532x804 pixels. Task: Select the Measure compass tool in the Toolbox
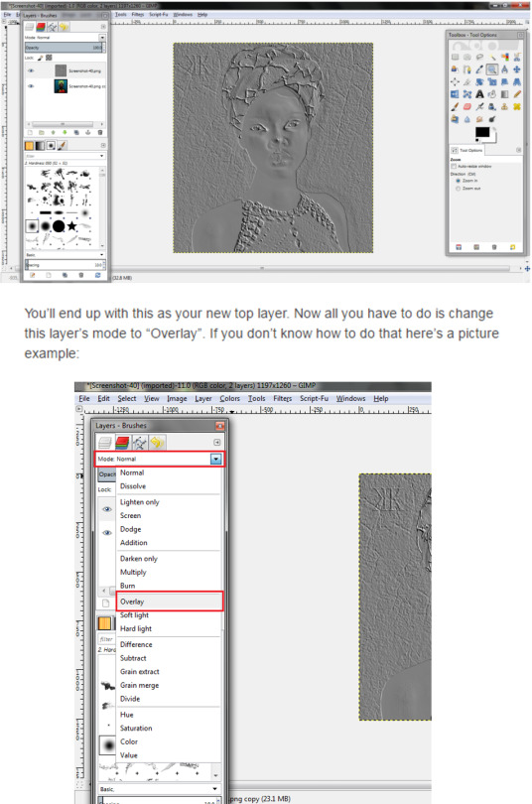tap(505, 69)
